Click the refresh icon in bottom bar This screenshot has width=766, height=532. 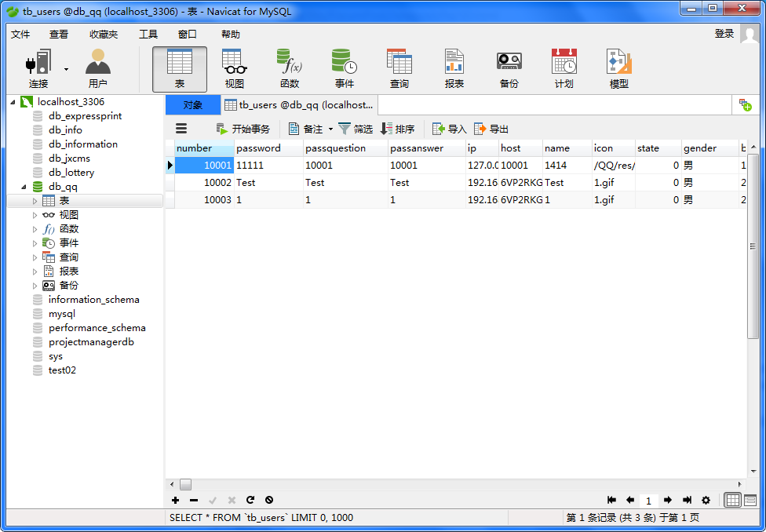point(250,500)
